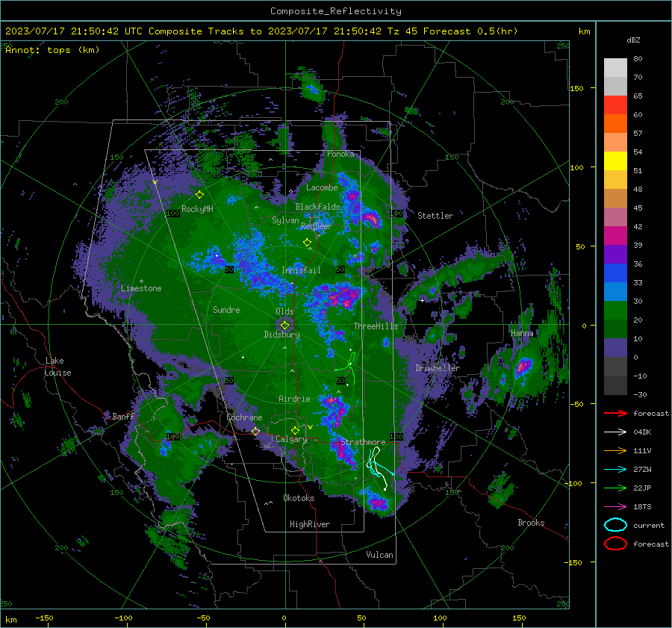Click the Lacombe city label

[322, 187]
